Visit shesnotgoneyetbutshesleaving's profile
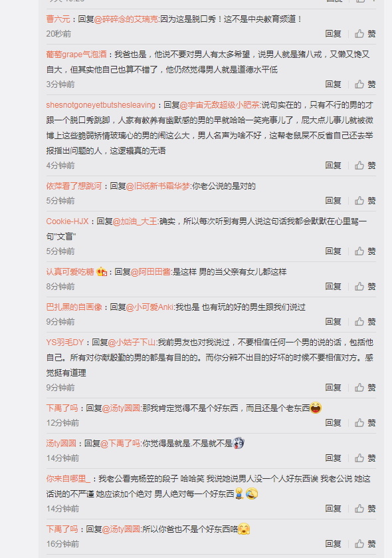Image resolution: width=392 pixels, height=558 pixels. tap(100, 105)
